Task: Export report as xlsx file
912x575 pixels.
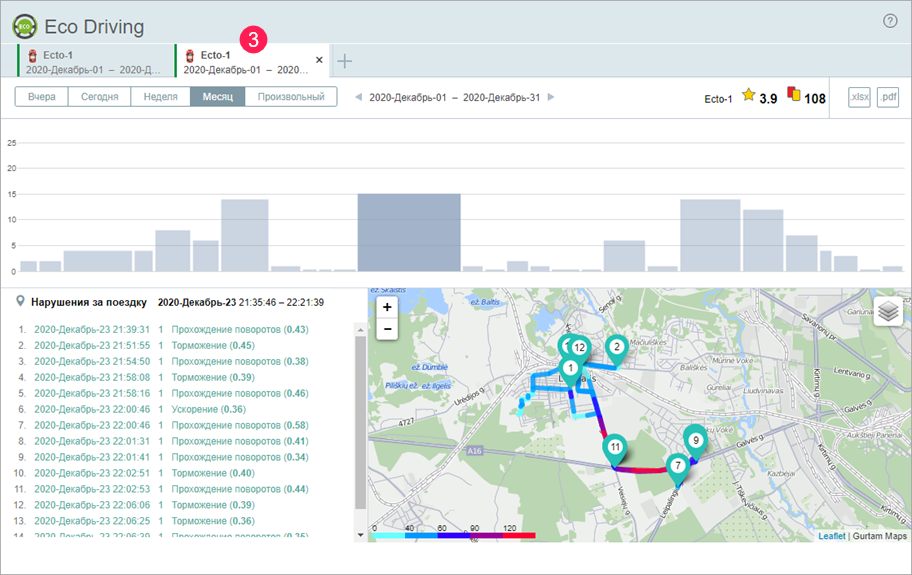Action: click(x=859, y=97)
